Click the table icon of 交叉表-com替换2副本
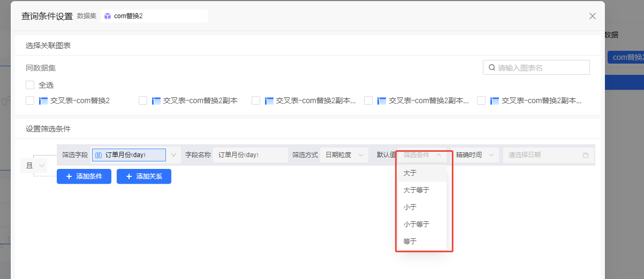 point(156,100)
